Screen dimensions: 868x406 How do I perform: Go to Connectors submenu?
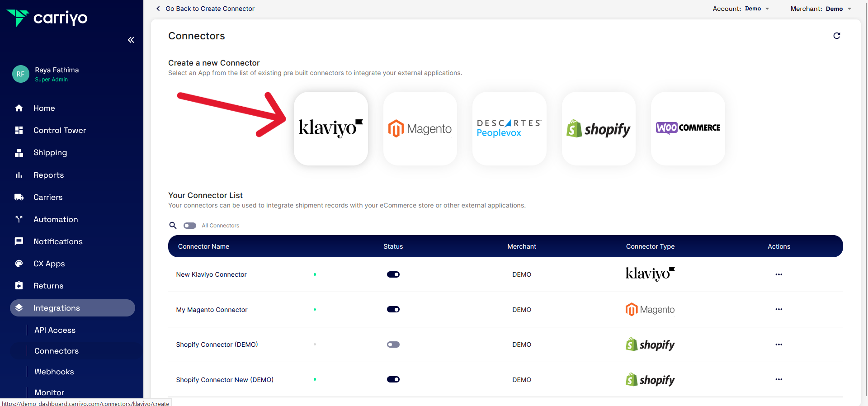point(57,351)
